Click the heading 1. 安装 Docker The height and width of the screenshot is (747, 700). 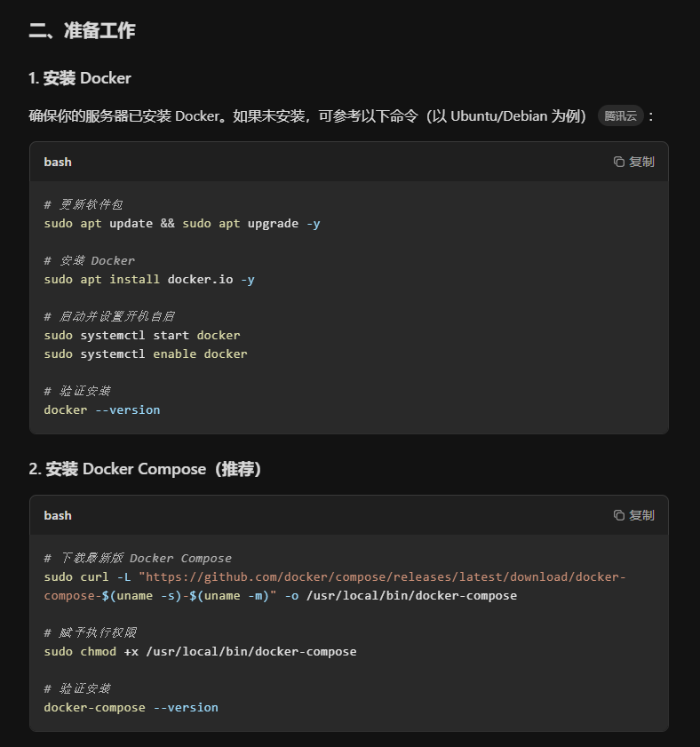click(80, 78)
